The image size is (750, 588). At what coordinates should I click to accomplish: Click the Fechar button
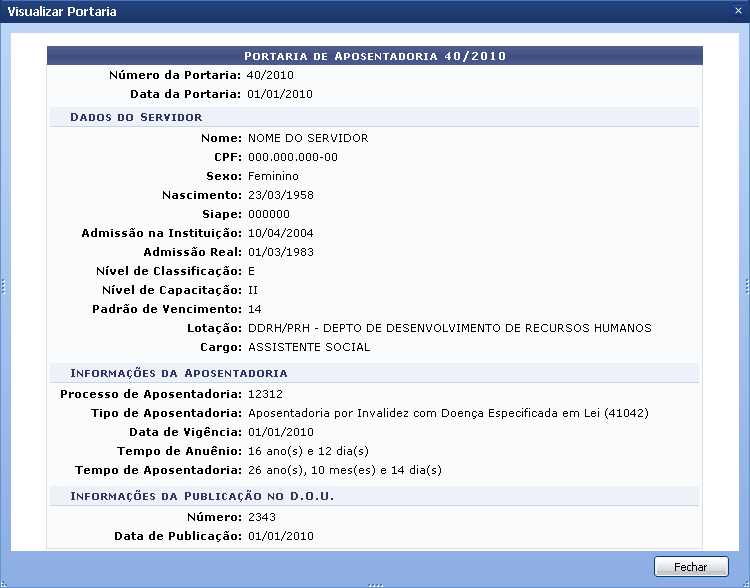(690, 567)
